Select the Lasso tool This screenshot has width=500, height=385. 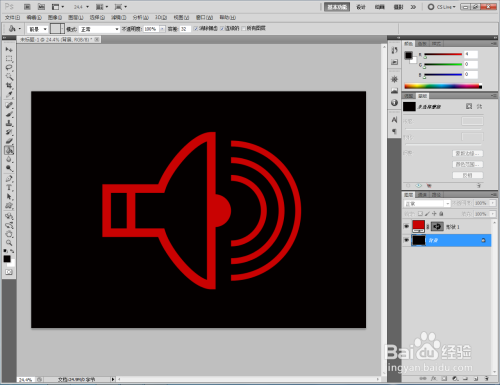coord(9,68)
